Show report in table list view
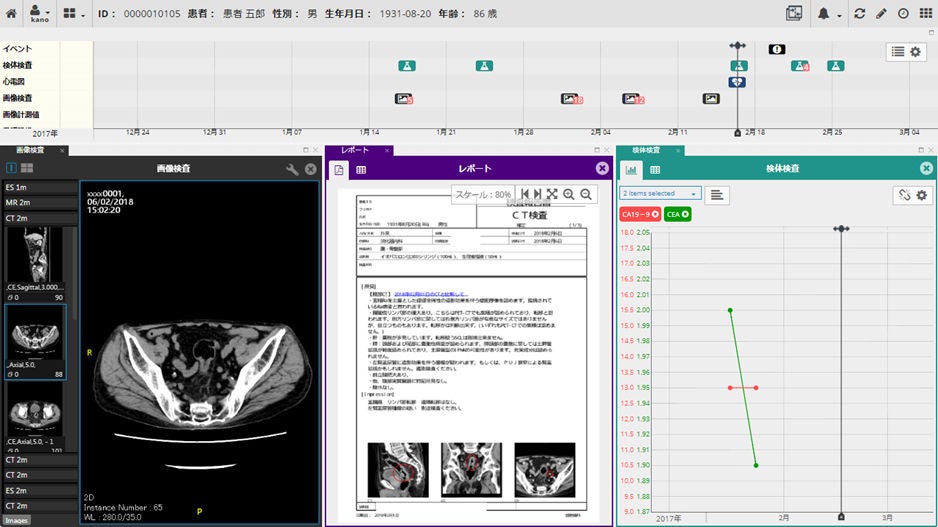Screen dimensions: 938x527 pyautogui.click(x=361, y=170)
